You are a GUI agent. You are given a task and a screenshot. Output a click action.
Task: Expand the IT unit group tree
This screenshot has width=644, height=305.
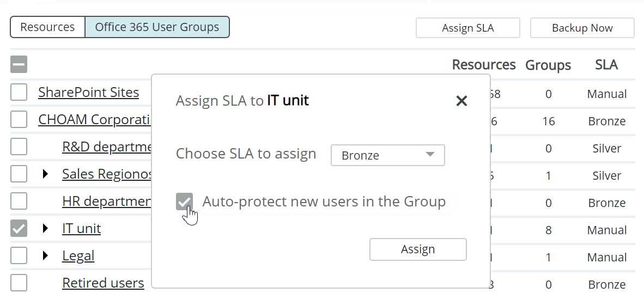46,229
